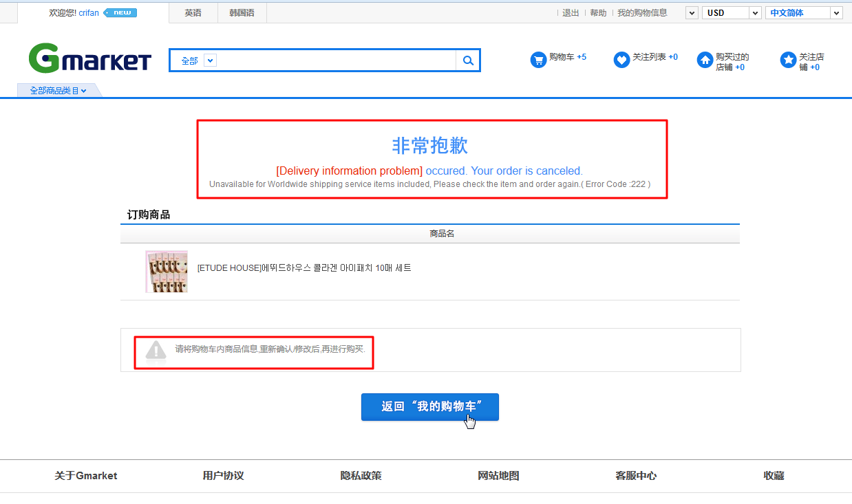Viewport: 852px width, 504px height.
Task: Click the NEW badge next to crifan
Action: [120, 12]
